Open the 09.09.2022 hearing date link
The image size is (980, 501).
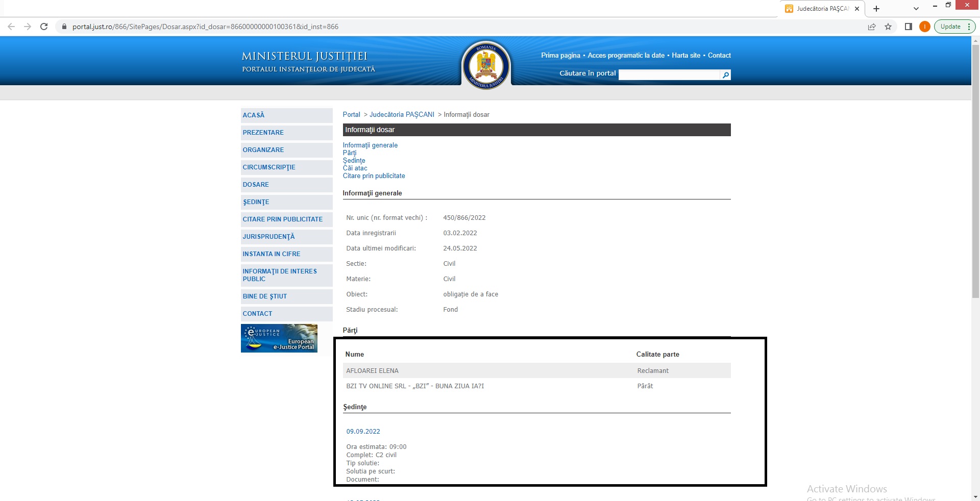(363, 432)
